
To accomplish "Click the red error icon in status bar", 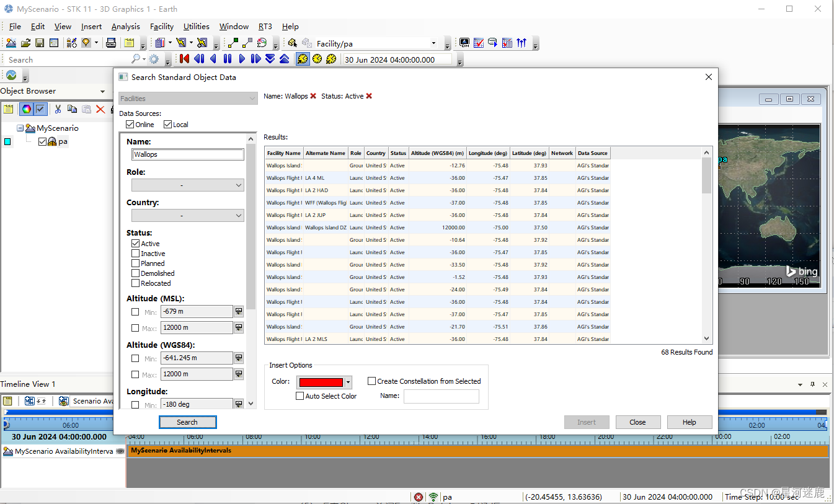I will 419,497.
